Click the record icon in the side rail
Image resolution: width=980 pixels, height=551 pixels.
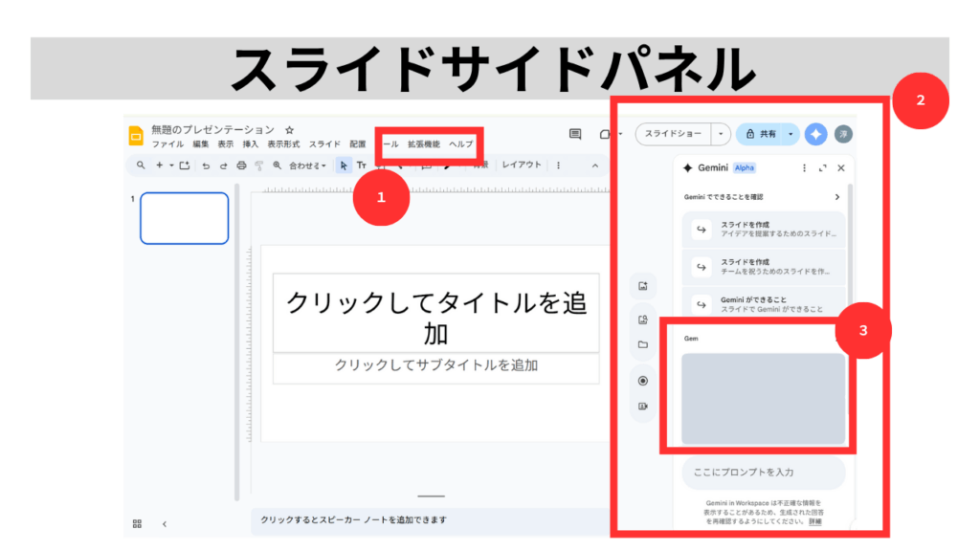click(642, 380)
